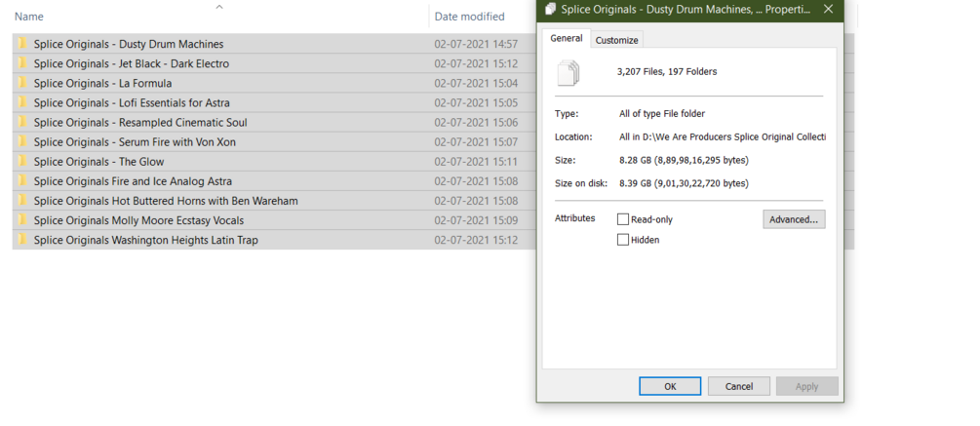Click Size on disk value 8.39 GB
Screen dimensions: 980x426
[684, 183]
